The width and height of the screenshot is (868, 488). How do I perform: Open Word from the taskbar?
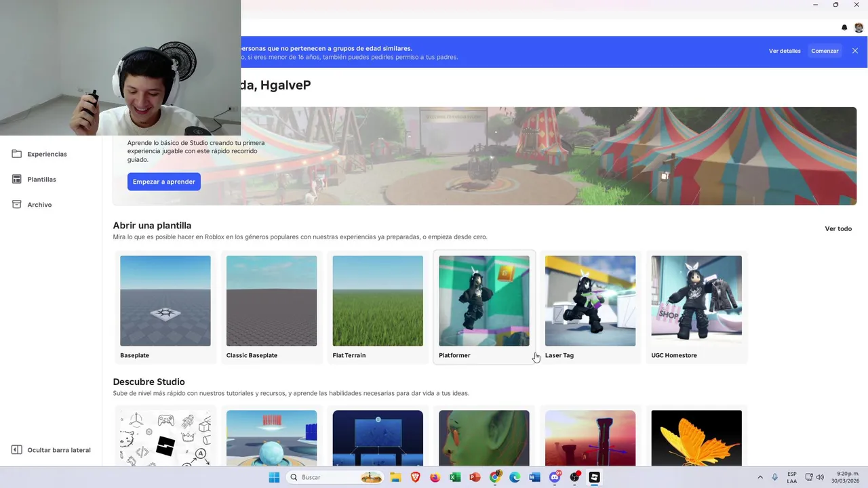pyautogui.click(x=534, y=477)
